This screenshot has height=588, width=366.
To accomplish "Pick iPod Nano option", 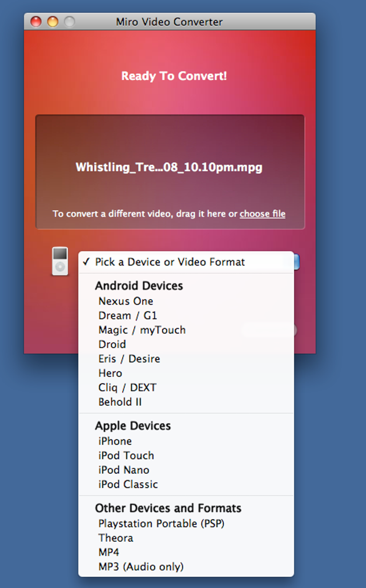I will (186, 470).
